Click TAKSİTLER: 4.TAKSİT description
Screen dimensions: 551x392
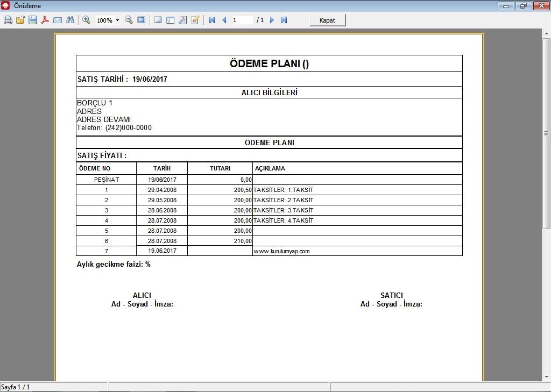coord(283,220)
